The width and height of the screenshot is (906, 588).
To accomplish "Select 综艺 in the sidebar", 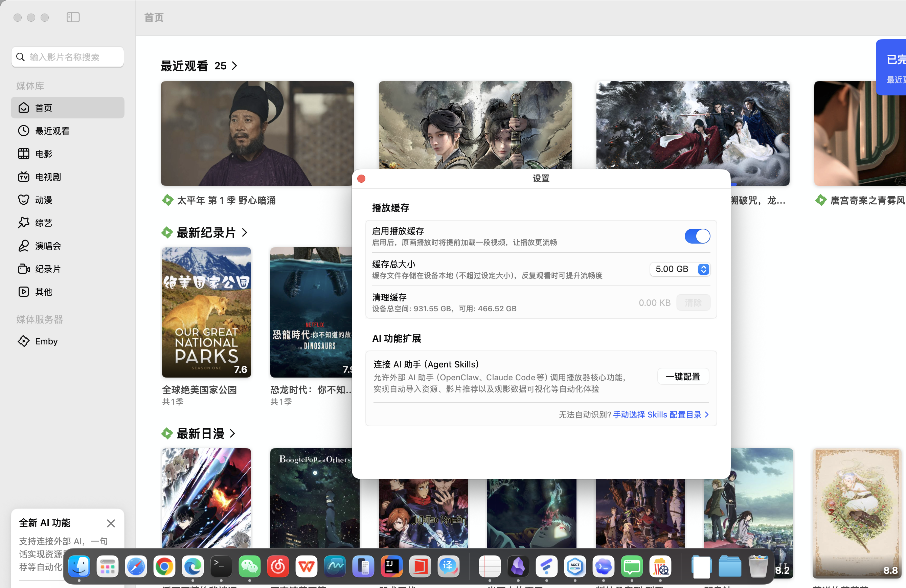I will [68, 223].
